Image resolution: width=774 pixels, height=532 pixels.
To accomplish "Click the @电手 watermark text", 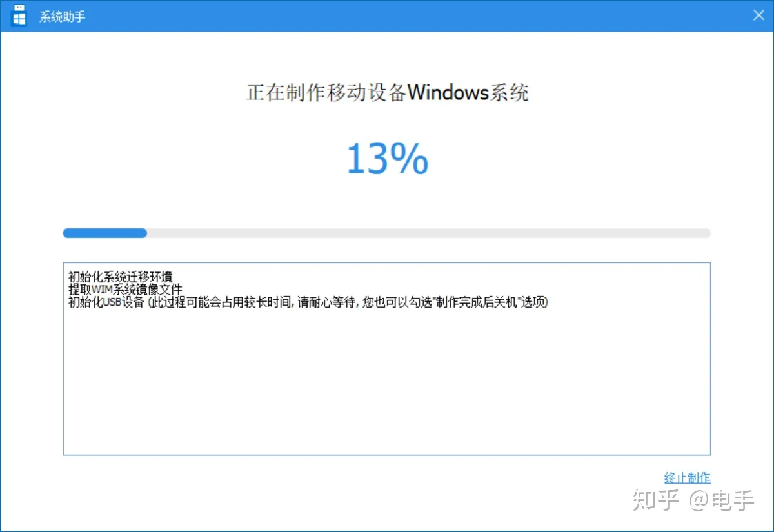I will click(722, 500).
